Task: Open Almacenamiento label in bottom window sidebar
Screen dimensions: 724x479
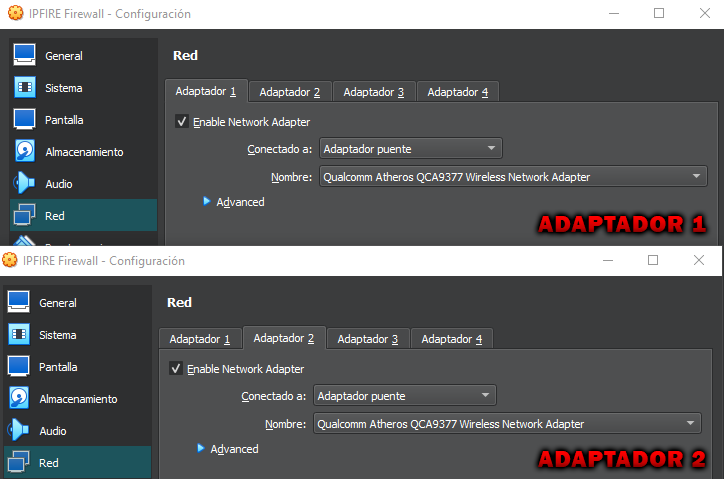Action: (78, 399)
